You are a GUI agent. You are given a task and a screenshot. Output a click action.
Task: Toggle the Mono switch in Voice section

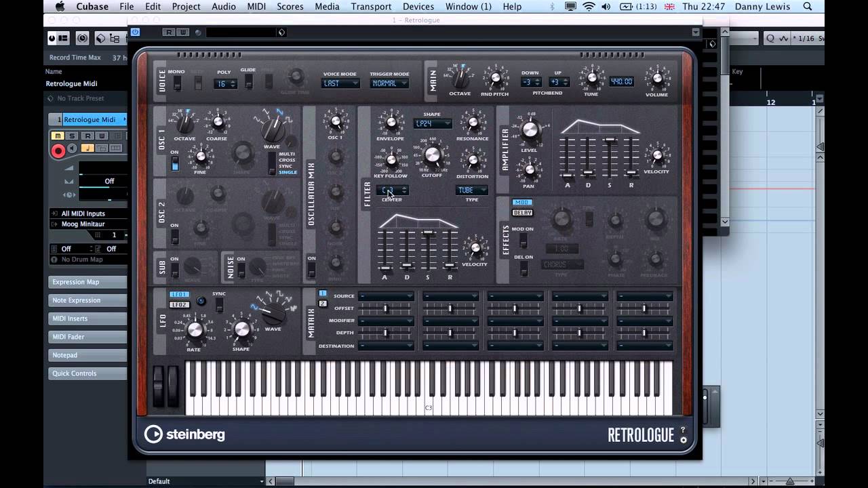[177, 83]
